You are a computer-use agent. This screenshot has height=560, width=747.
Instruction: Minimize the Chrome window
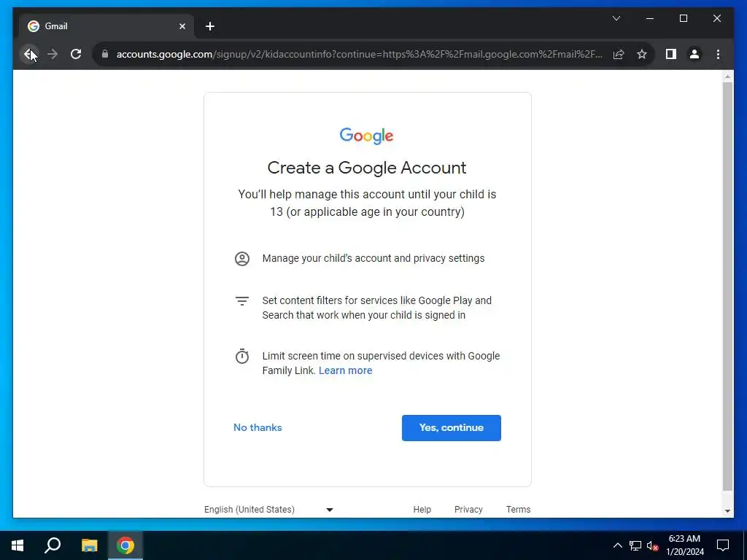click(x=650, y=18)
